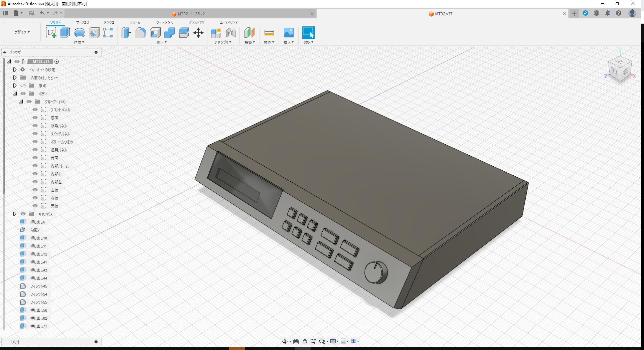This screenshot has width=644, height=350.
Task: Open the 作成 dropdown menu
Action: (79, 42)
